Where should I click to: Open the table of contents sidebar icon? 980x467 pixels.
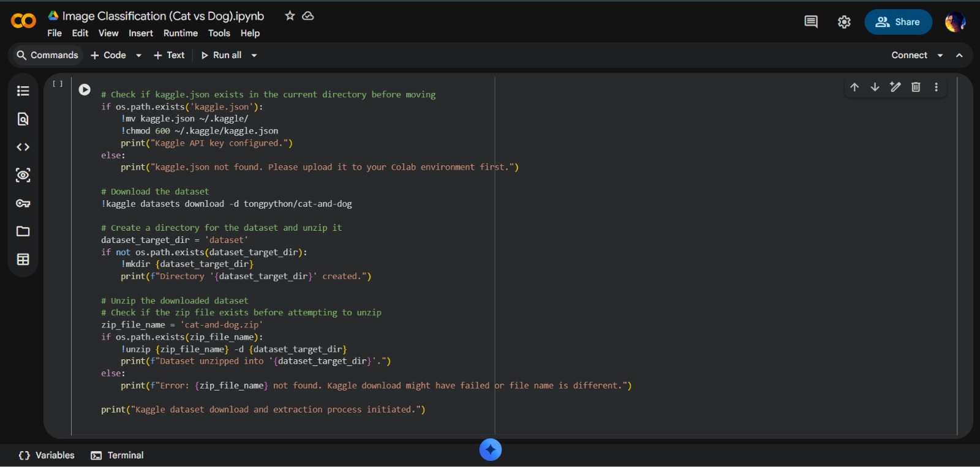[23, 91]
